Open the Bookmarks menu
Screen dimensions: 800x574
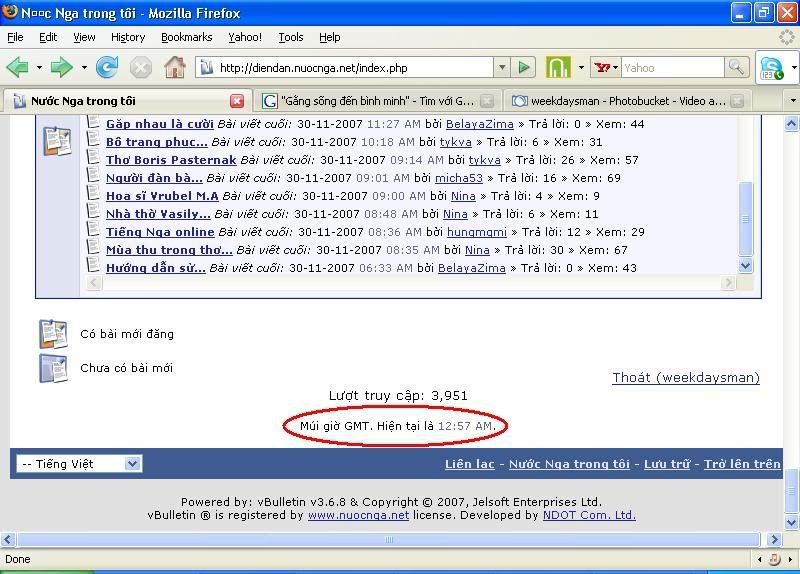click(x=186, y=37)
